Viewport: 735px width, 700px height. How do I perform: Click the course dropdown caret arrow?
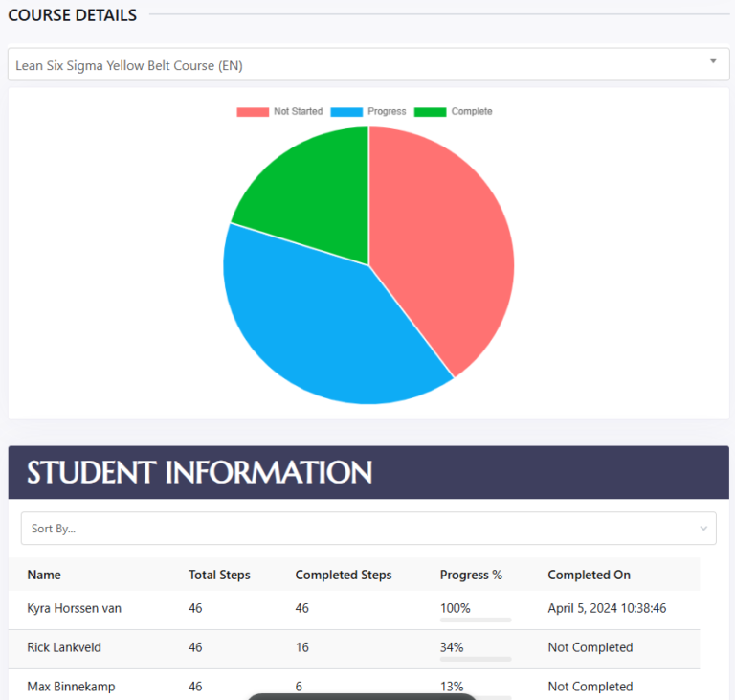[713, 62]
